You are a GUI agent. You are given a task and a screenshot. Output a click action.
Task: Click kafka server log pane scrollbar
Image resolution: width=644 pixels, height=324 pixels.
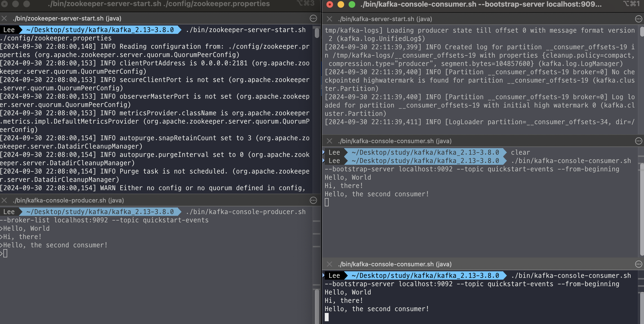pyautogui.click(x=642, y=31)
